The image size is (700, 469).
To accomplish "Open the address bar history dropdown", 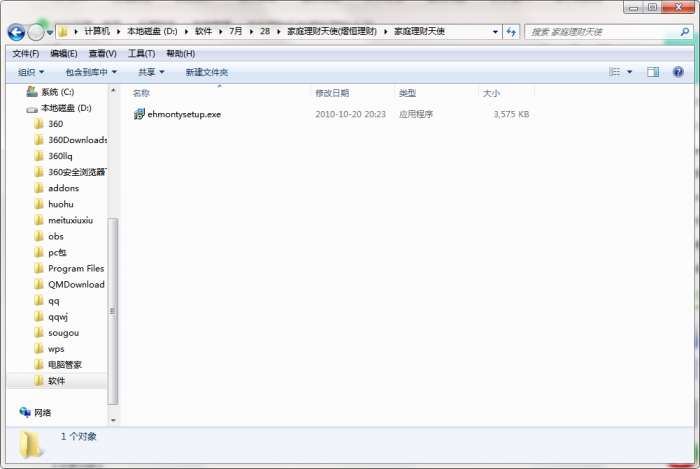I will click(x=495, y=32).
